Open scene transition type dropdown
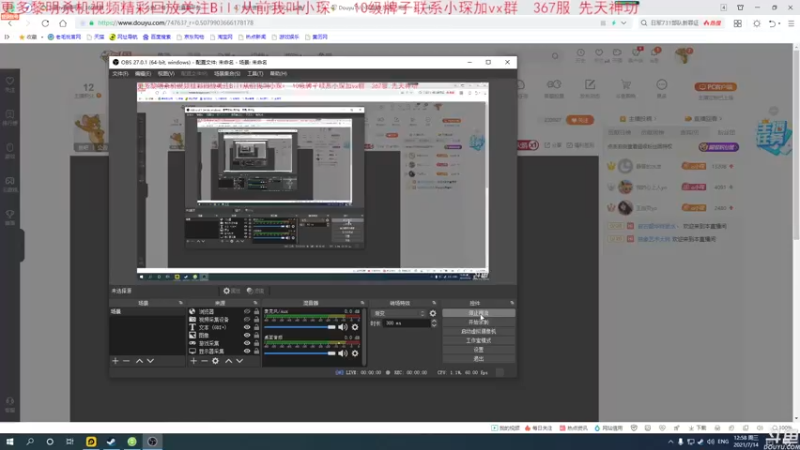Viewport: 800px width, 450px height. [x=399, y=313]
